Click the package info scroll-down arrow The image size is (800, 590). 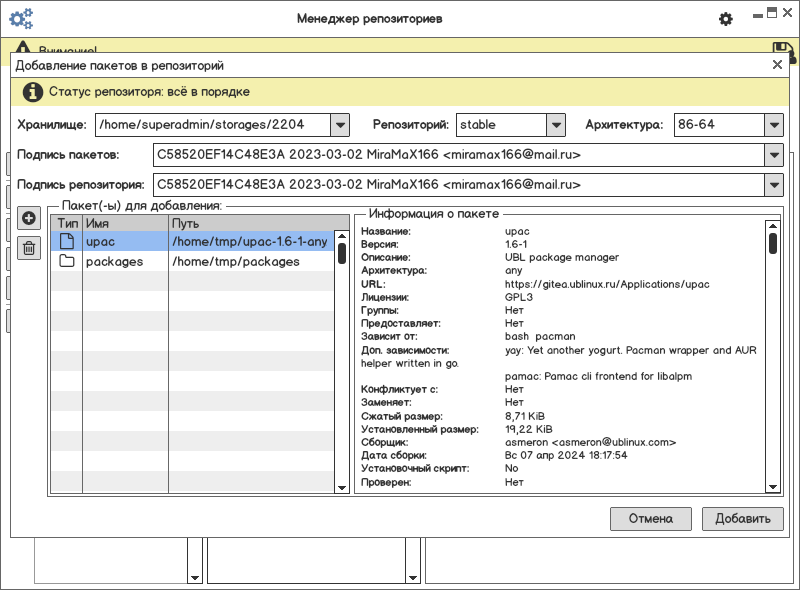coord(773,486)
